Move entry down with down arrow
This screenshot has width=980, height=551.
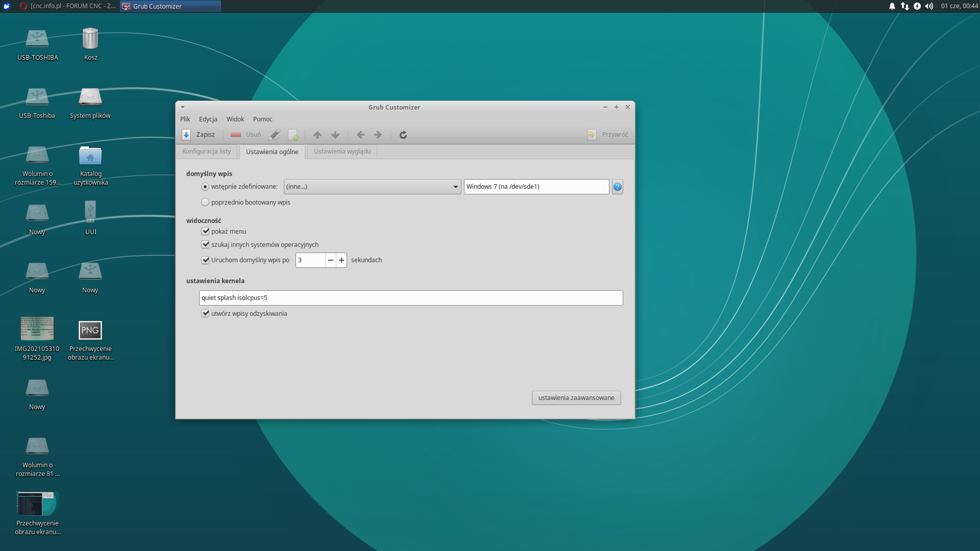pos(335,135)
